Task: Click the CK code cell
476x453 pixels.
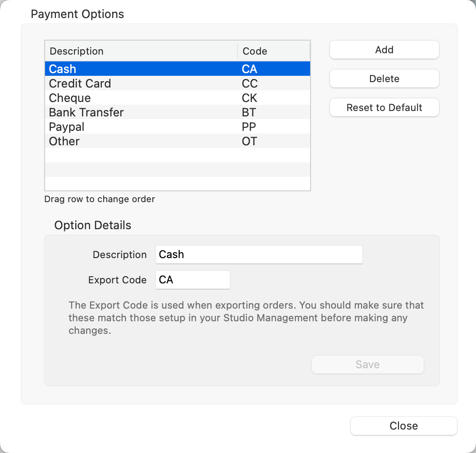Action: [x=250, y=98]
